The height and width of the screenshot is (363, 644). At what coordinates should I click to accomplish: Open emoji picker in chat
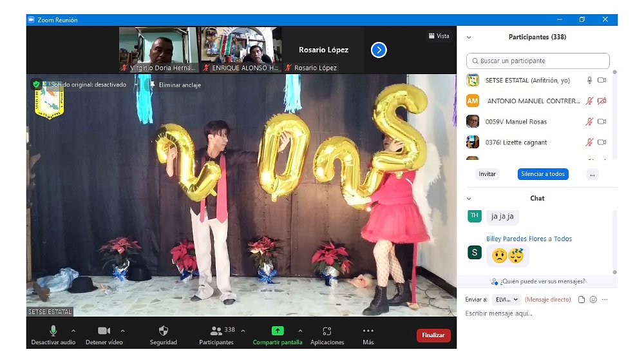(x=593, y=300)
